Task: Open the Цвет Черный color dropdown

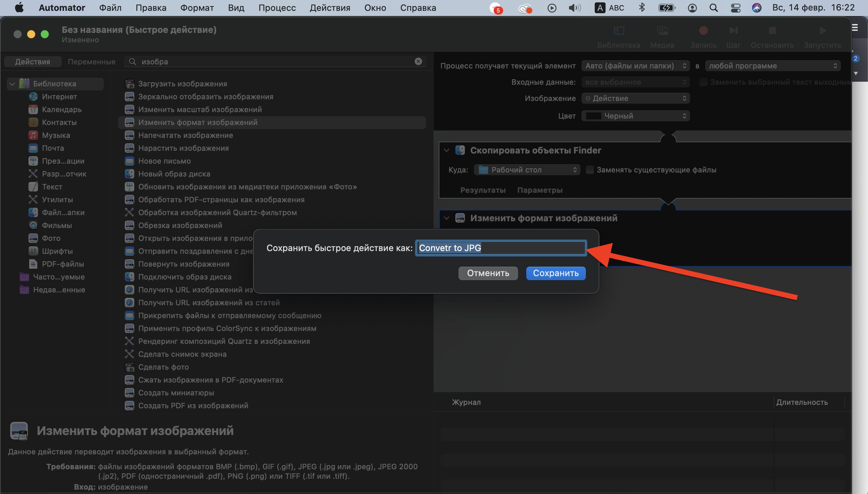Action: [635, 116]
